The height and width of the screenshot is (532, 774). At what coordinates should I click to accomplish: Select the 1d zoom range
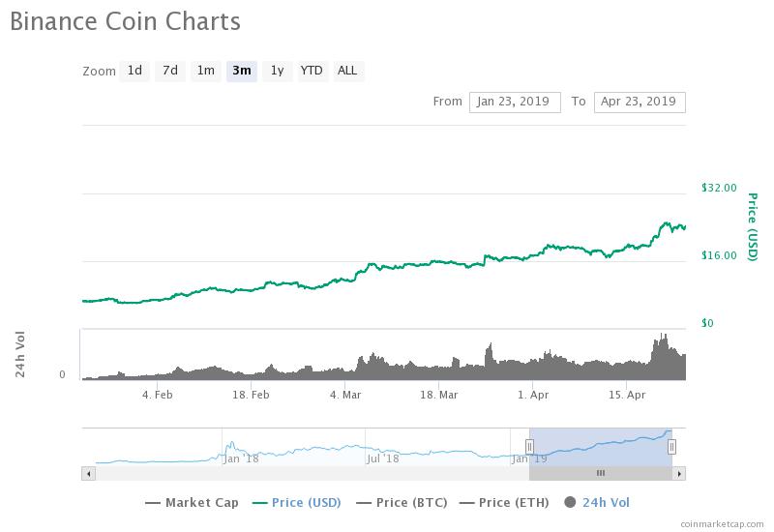(x=134, y=71)
